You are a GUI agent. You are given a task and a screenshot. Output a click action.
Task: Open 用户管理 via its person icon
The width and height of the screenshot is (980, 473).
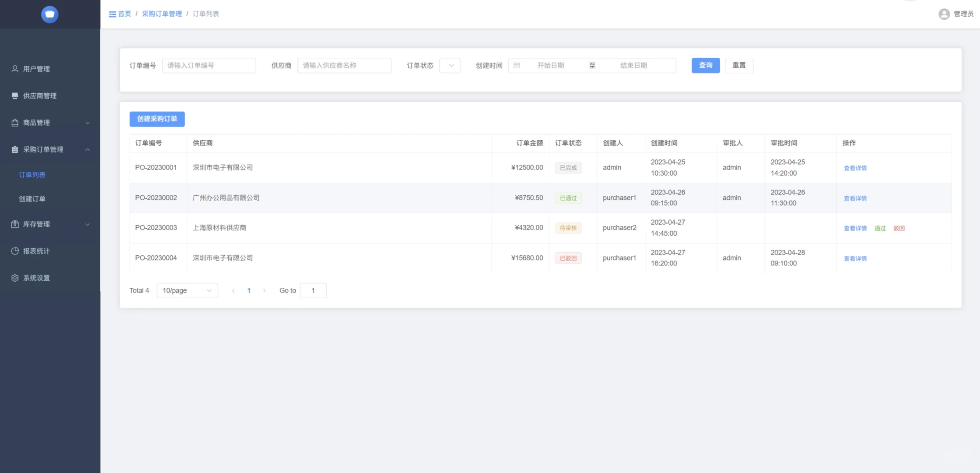(x=15, y=69)
